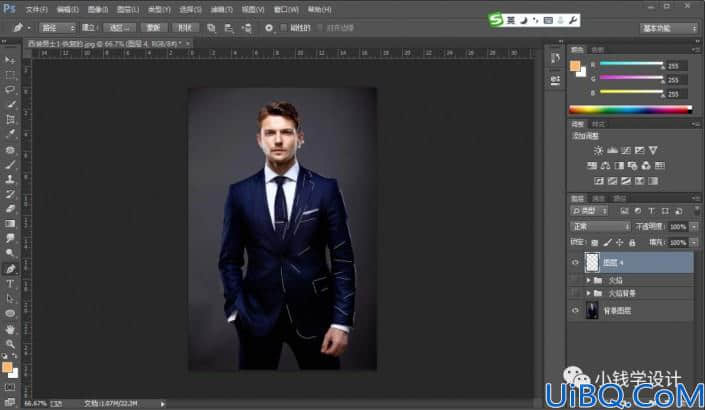The width and height of the screenshot is (705, 410).
Task: Toggle lock transparent pixels
Action: (x=594, y=243)
